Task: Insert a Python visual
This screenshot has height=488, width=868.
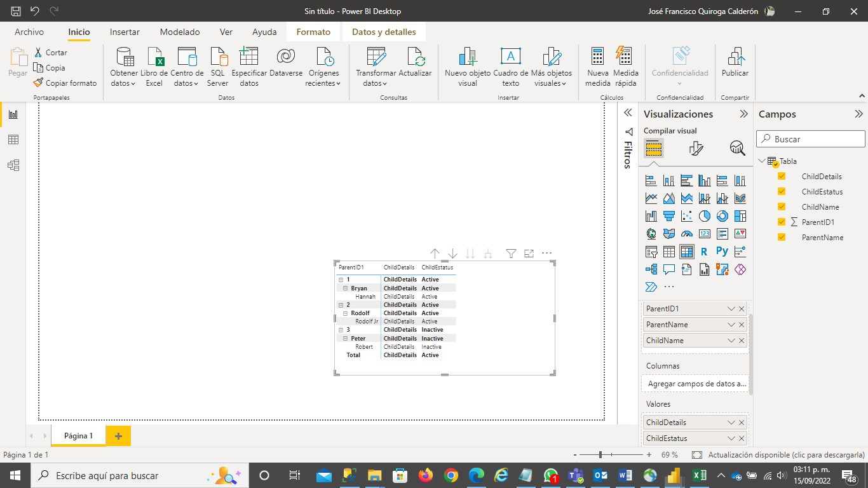Action: click(x=722, y=252)
